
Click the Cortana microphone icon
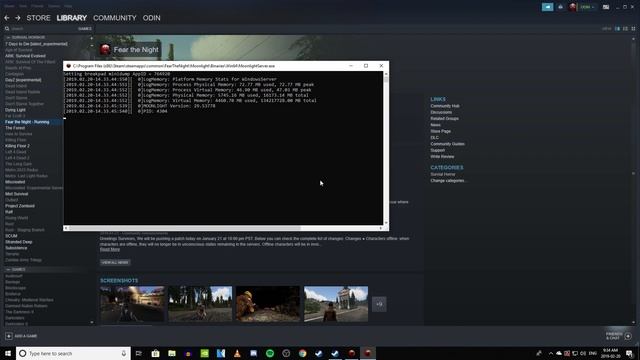124,353
